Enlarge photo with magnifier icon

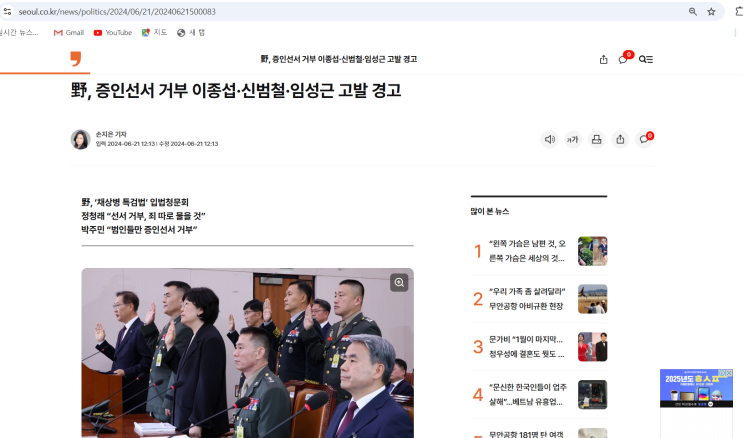399,283
